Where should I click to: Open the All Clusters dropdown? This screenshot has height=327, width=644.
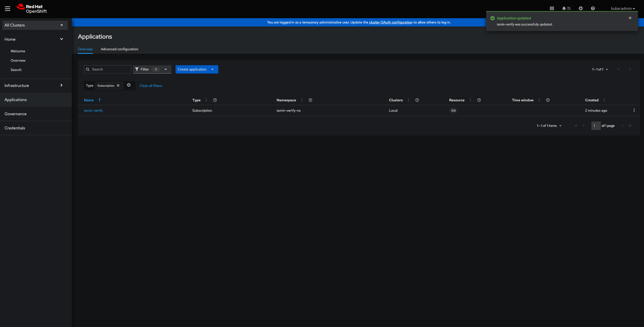35,25
